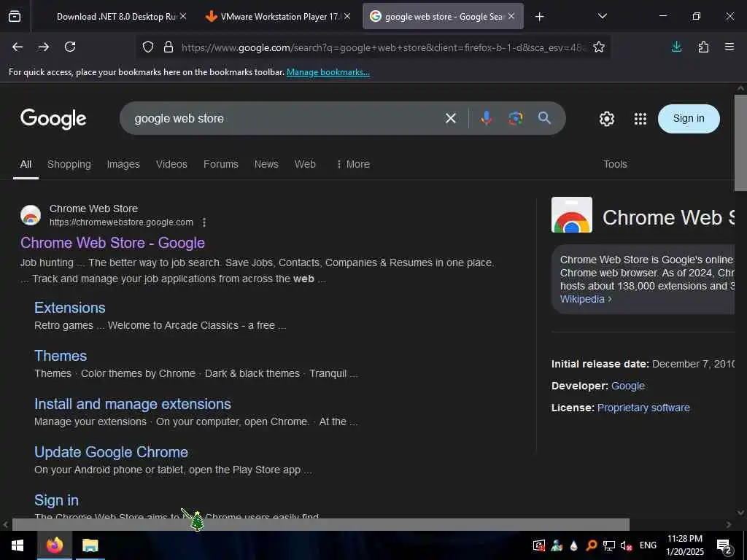
Task: Go forward one page
Action: pos(44,47)
